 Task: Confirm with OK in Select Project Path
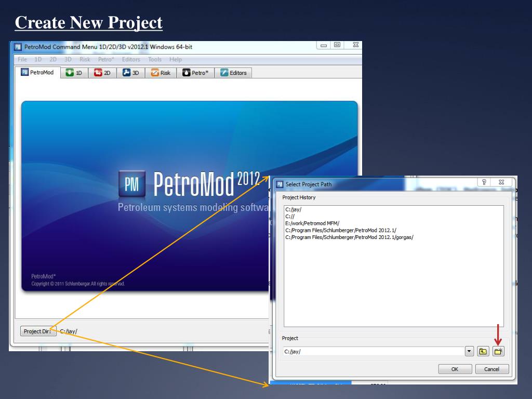(x=455, y=369)
